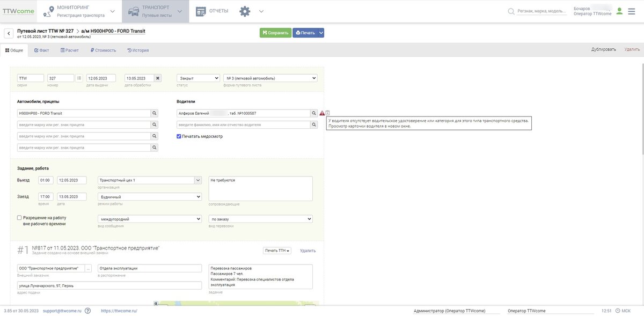Expand the организация dropdown Транспортный цех 1
The height and width of the screenshot is (316, 644).
click(x=198, y=180)
